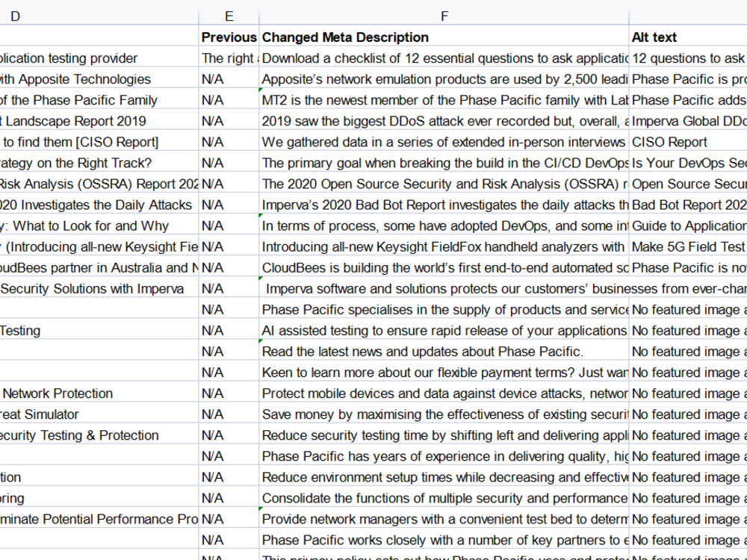Select cell 'Phase Pacific has years of experience'
Viewport: 747px width, 560px height.
point(444,456)
